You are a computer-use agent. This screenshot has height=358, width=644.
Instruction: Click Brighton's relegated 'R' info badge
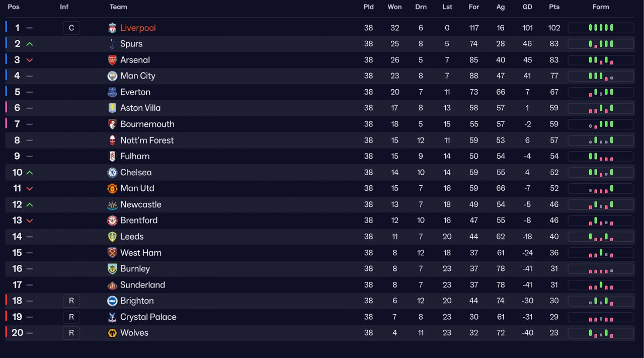tap(71, 301)
